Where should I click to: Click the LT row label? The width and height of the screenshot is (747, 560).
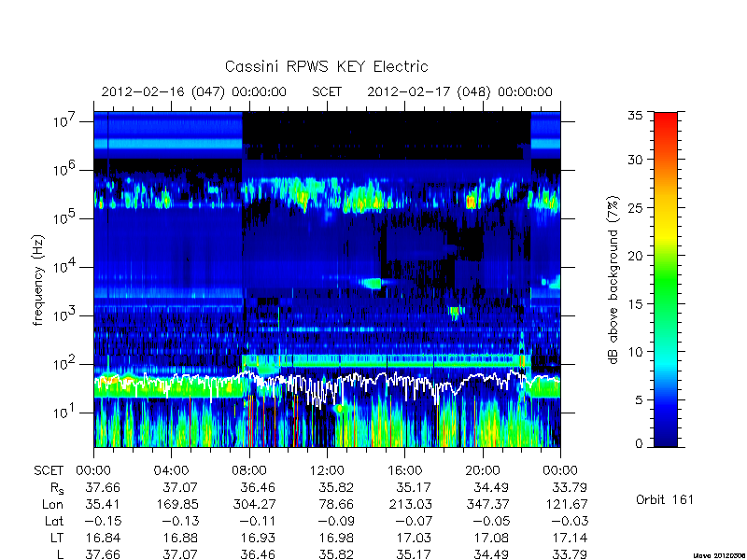(x=57, y=539)
